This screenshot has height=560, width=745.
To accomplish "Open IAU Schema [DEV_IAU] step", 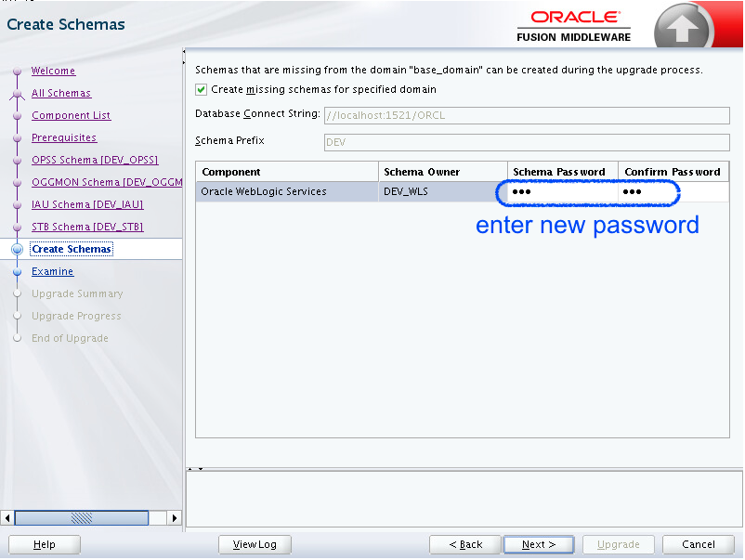I will pos(87,204).
